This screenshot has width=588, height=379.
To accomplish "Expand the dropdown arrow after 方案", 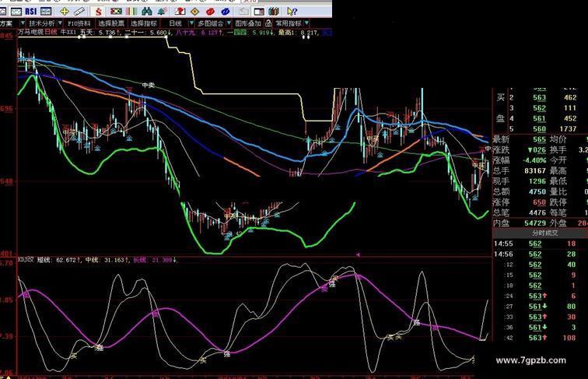I will (23, 23).
